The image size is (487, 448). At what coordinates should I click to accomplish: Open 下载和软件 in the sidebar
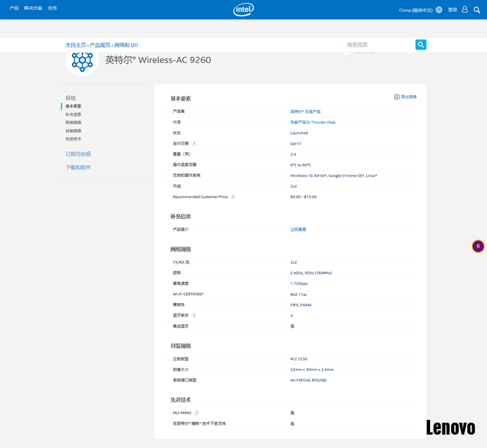(78, 167)
